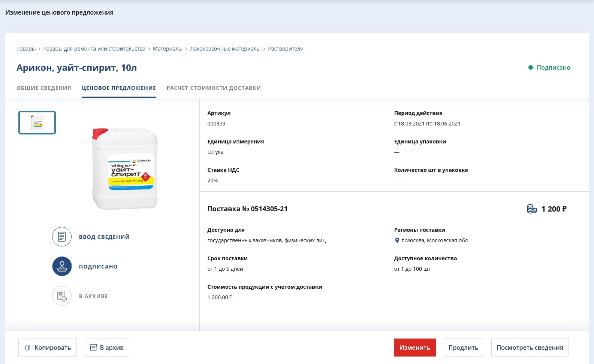Click article number '000309'
The height and width of the screenshot is (364, 594).
click(216, 124)
